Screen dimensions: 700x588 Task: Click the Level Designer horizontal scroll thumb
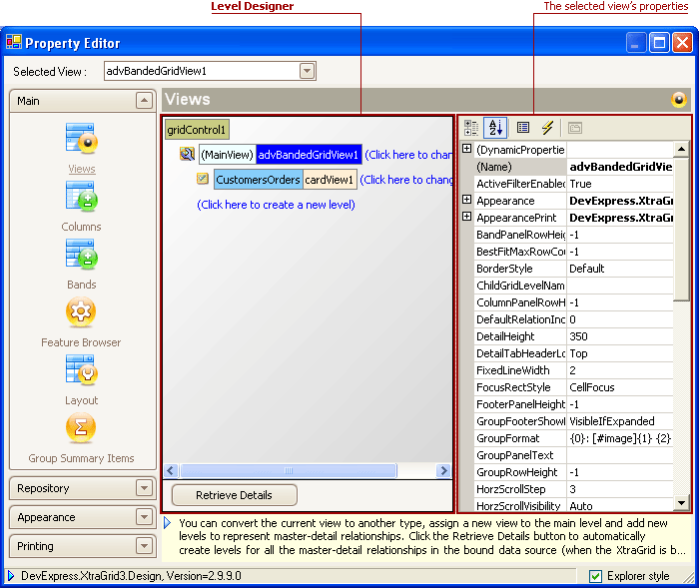coord(289,470)
